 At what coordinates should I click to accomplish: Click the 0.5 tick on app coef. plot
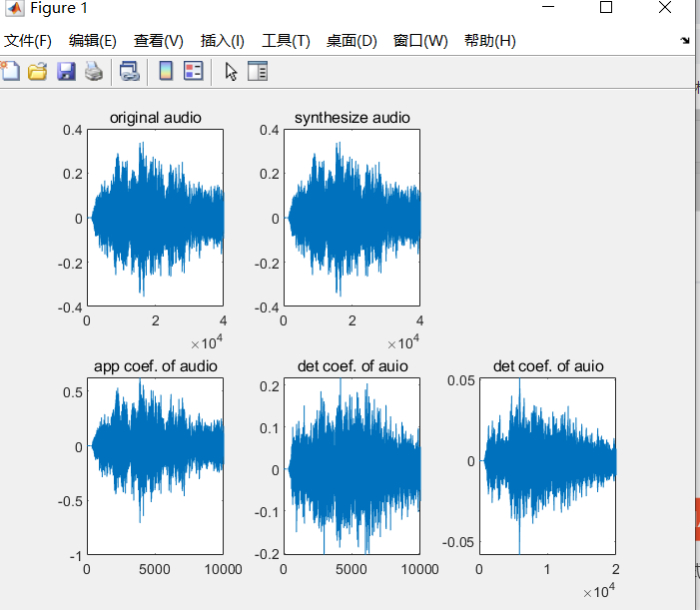pos(73,392)
